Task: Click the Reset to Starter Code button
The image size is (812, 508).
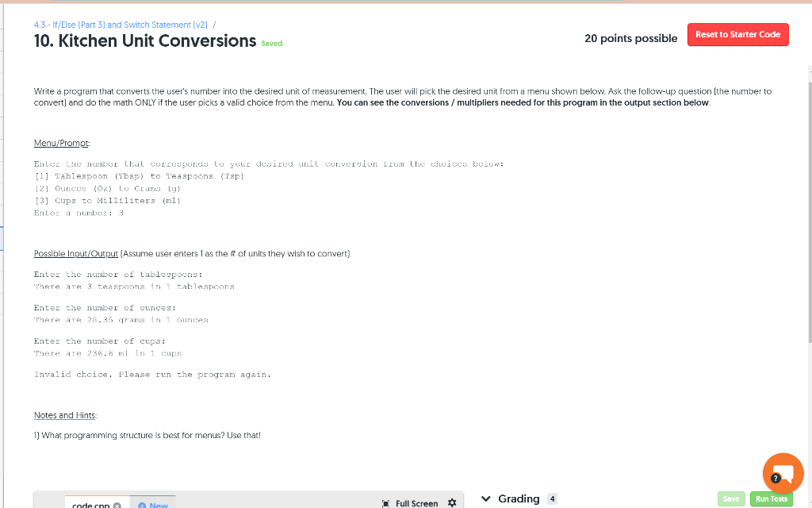Action: 737,34
